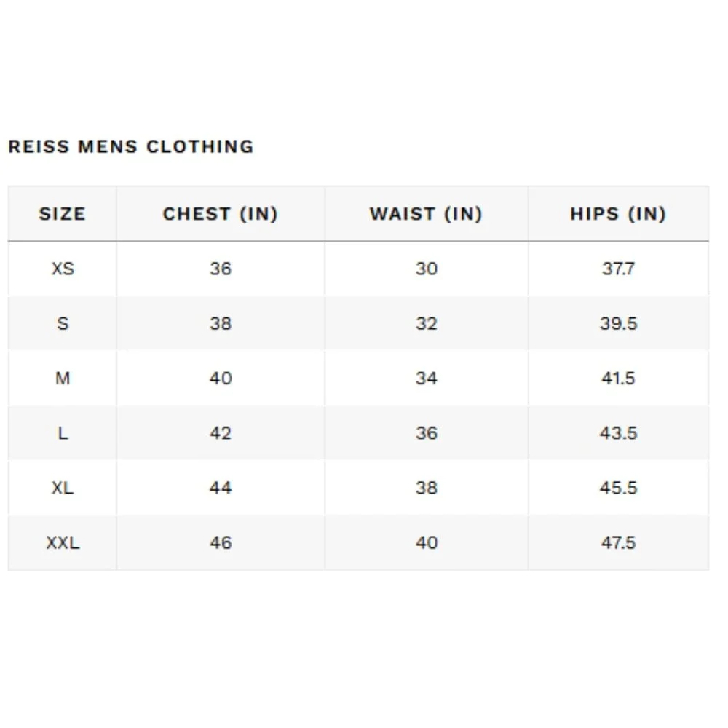Select the HIPS (IN) column header
This screenshot has height=728, width=728.
(618, 214)
